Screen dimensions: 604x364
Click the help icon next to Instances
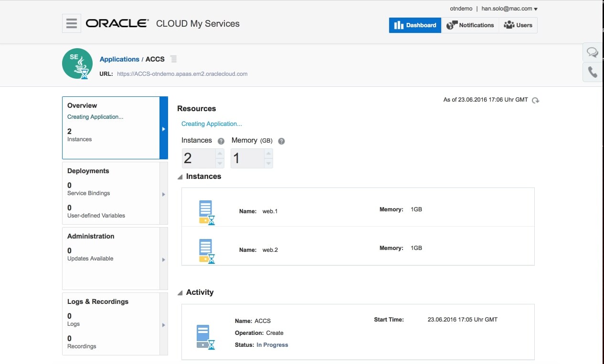pos(221,141)
